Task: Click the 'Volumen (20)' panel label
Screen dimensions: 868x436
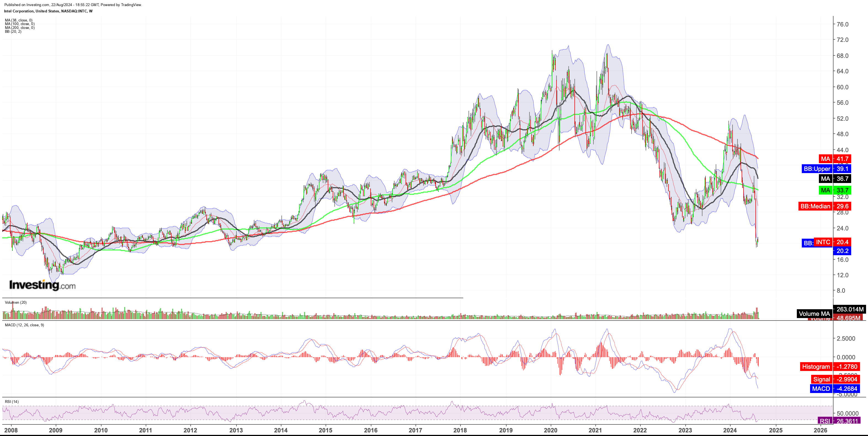Action: click(16, 302)
